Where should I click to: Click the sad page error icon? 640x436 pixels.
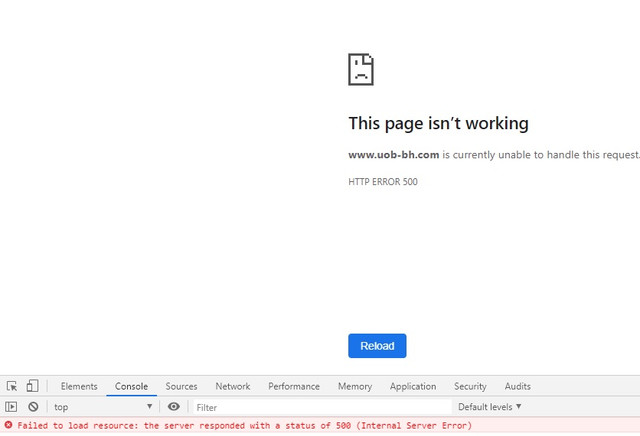[361, 69]
